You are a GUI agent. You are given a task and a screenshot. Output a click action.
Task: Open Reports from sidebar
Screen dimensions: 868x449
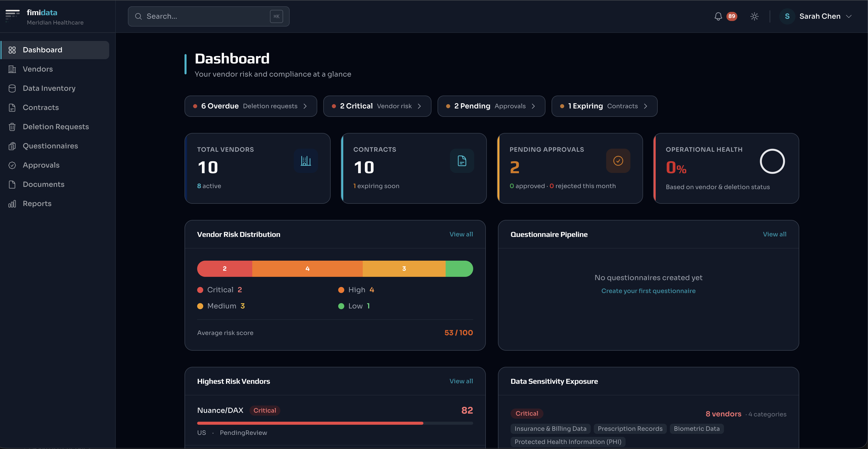click(55, 204)
